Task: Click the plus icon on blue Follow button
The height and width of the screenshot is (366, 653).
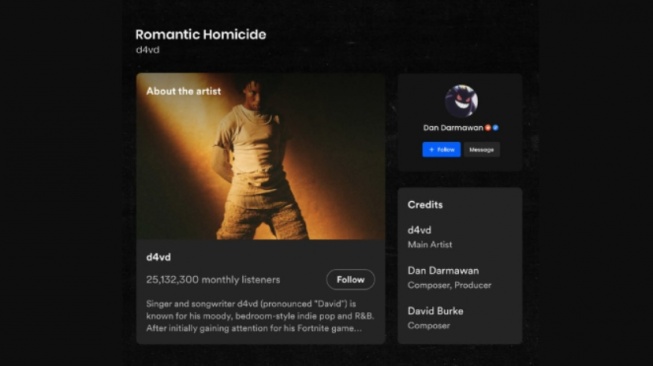Action: 431,149
